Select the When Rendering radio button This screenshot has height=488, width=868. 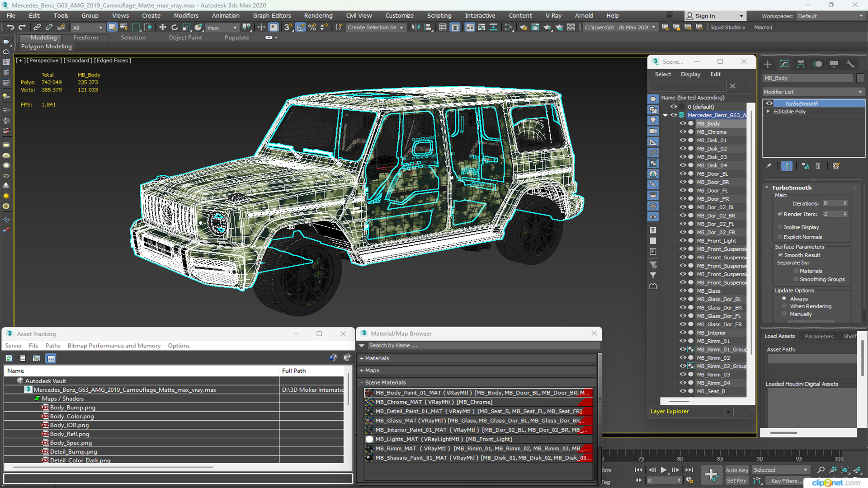[784, 306]
